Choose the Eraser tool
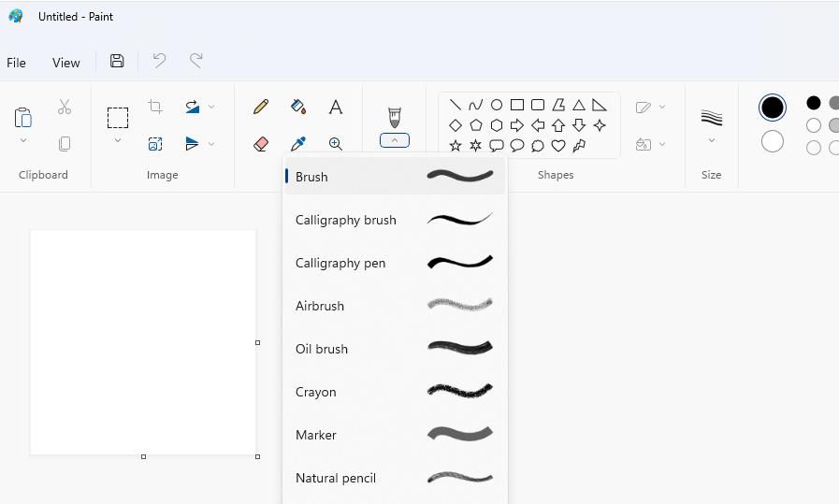The image size is (839, 504). point(261,144)
